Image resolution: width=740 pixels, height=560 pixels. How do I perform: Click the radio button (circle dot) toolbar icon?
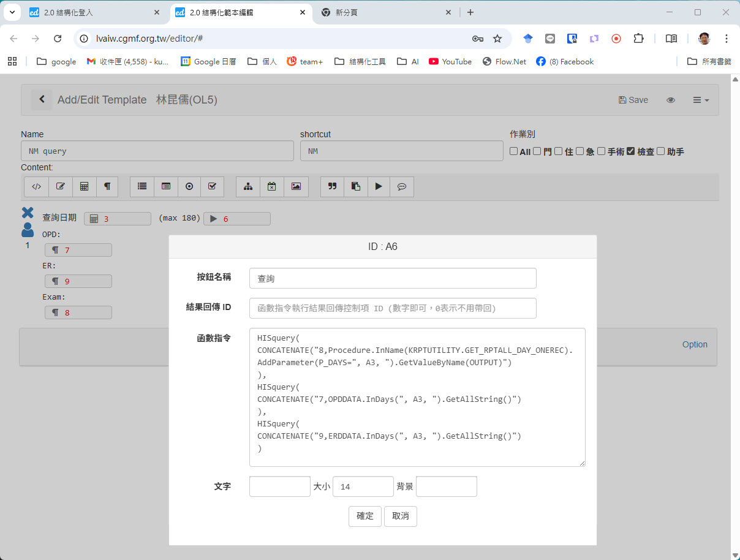click(x=189, y=187)
